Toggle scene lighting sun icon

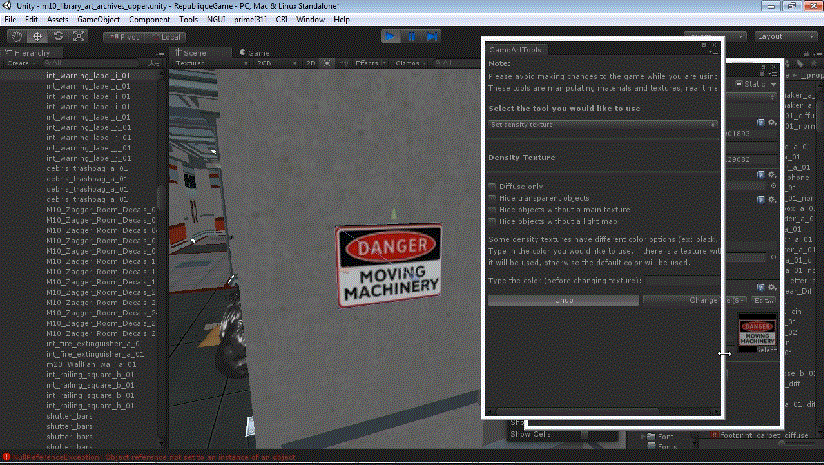pyautogui.click(x=327, y=64)
